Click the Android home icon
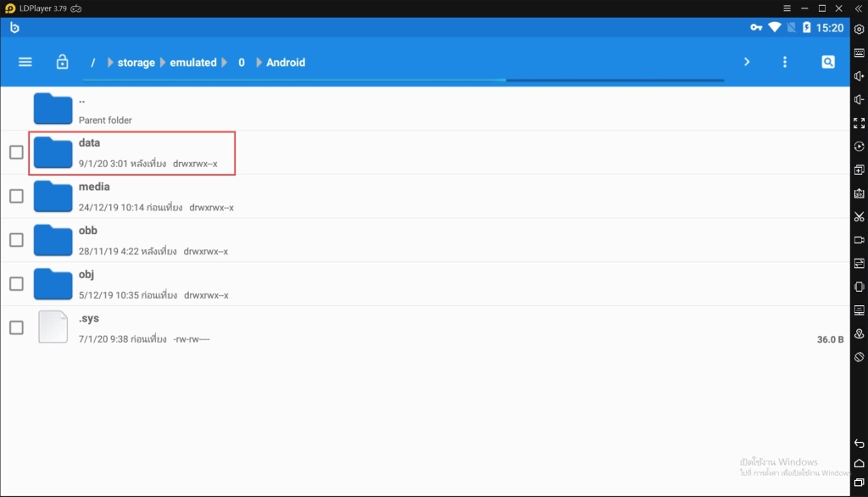Screen dimensions: 868x497 [x=860, y=463]
